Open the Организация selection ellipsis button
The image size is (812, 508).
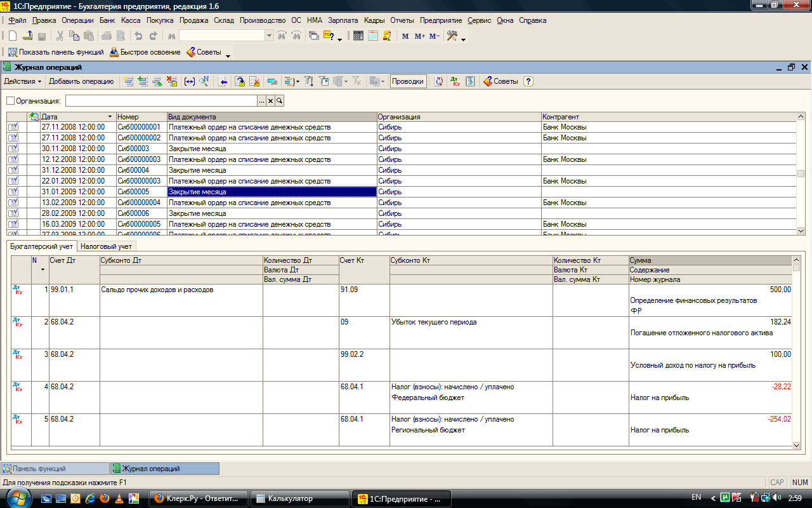pyautogui.click(x=261, y=101)
